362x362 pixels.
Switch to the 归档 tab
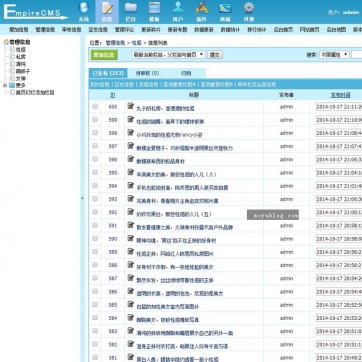(x=186, y=73)
